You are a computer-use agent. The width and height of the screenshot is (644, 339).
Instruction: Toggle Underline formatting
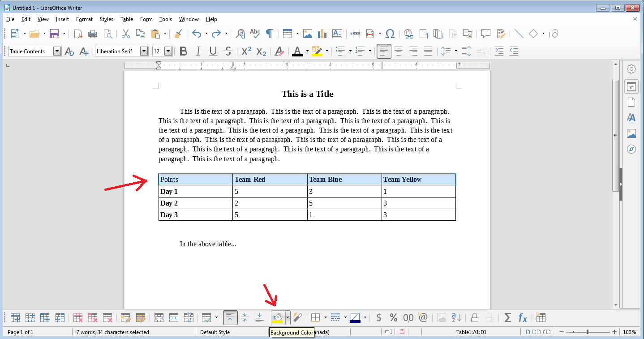point(213,51)
